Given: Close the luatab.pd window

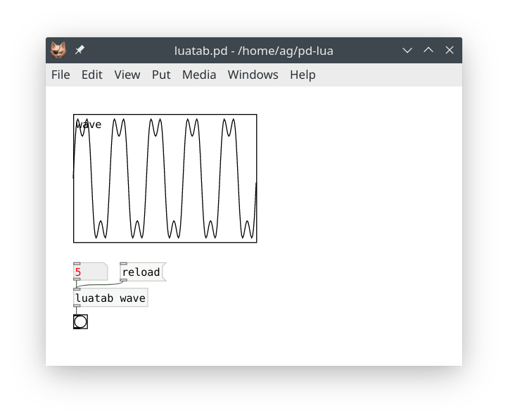Looking at the screenshot, I should pos(450,51).
